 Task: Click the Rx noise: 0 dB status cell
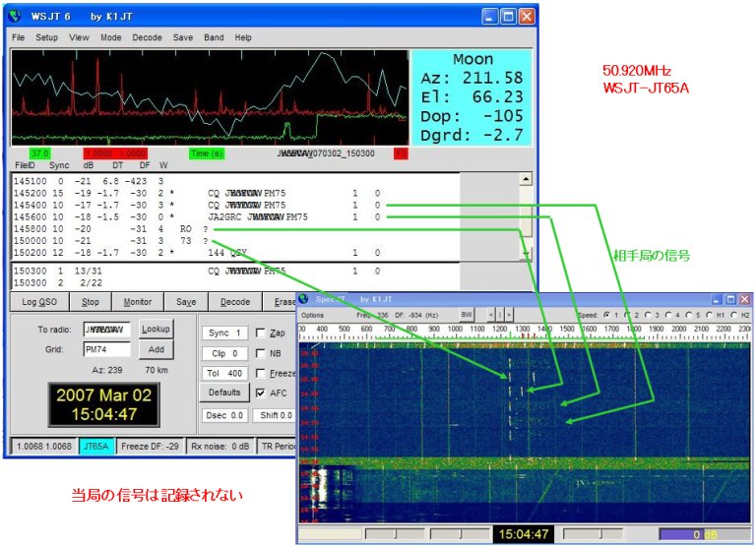pyautogui.click(x=220, y=447)
